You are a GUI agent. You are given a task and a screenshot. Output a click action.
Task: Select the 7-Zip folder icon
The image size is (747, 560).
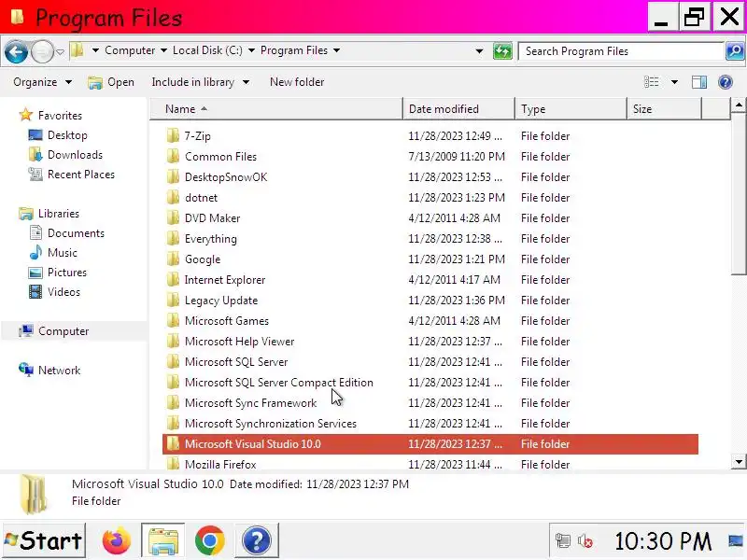coord(173,136)
